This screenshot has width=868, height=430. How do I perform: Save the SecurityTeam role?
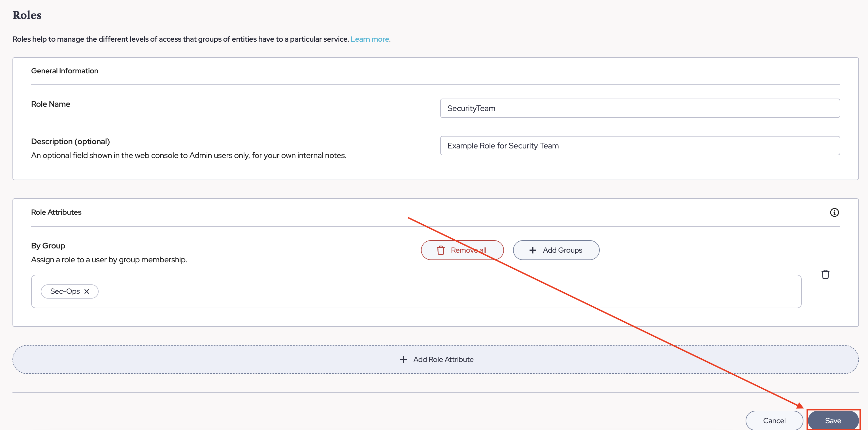[833, 421]
